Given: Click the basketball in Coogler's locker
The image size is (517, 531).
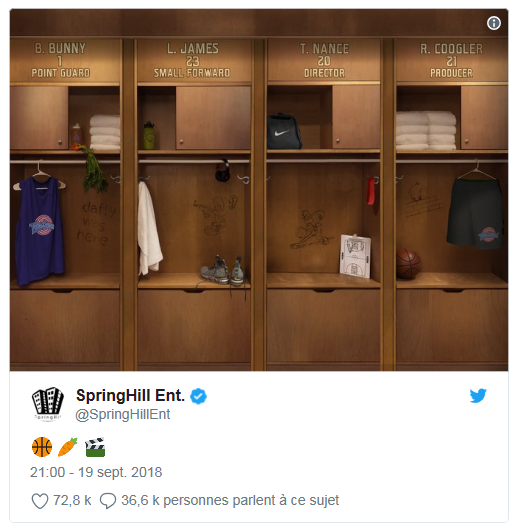Looking at the screenshot, I should (x=409, y=264).
